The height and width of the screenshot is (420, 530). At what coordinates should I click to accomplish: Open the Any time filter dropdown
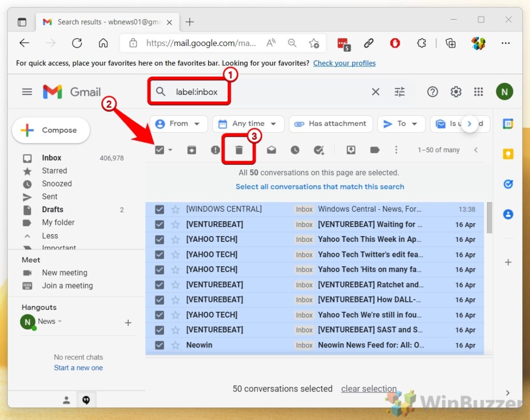[248, 124]
